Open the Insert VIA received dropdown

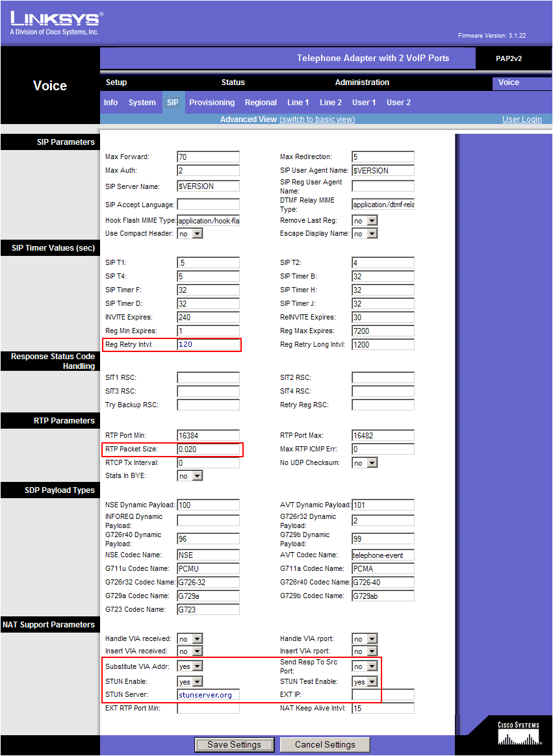click(x=190, y=651)
